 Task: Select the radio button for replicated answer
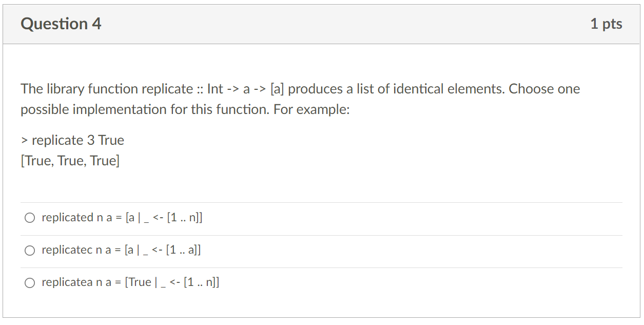30,217
